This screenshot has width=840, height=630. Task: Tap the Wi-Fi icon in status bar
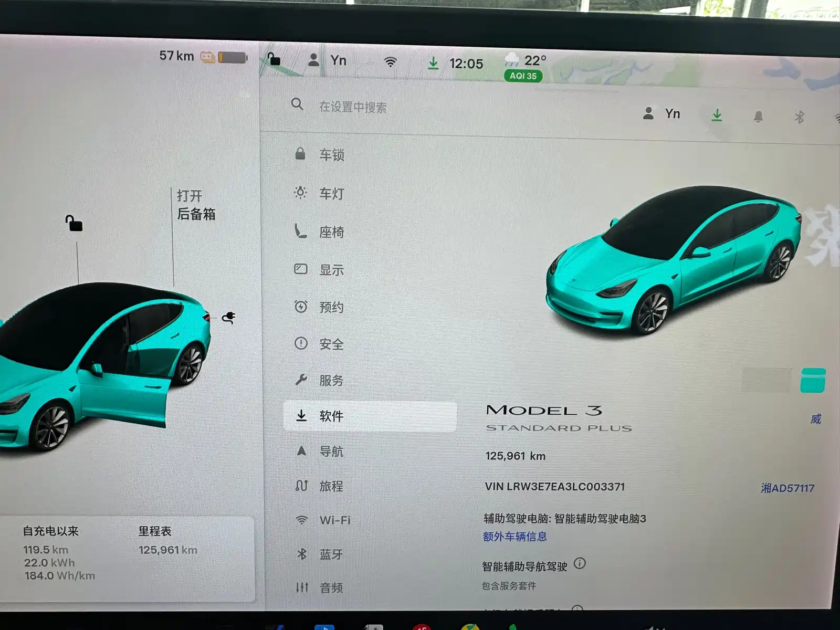click(x=390, y=62)
